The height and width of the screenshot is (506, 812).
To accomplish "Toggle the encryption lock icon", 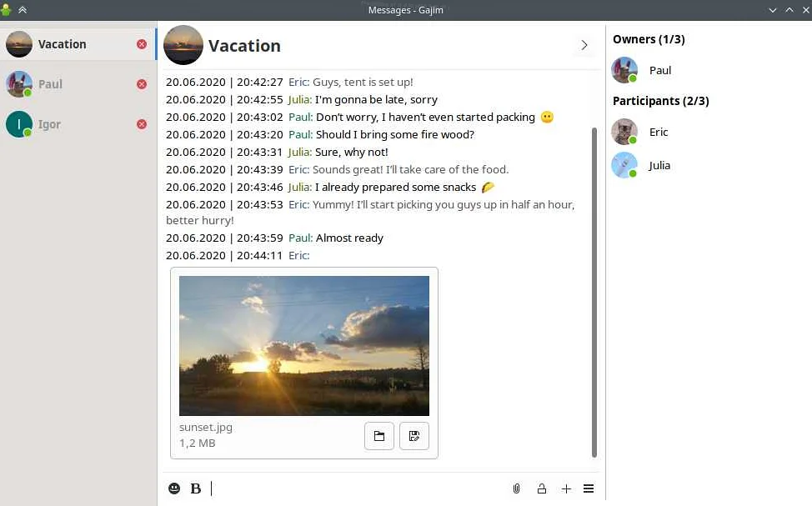I will click(542, 488).
